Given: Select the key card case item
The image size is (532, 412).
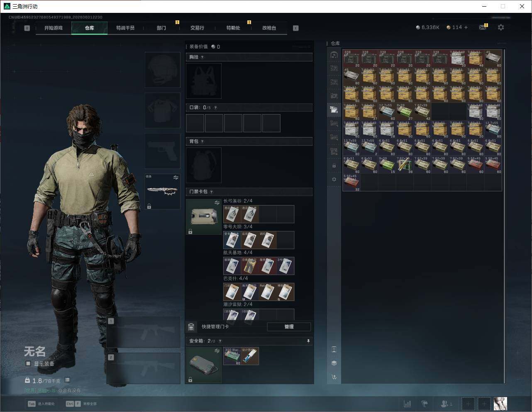Looking at the screenshot, I should coord(204,217).
